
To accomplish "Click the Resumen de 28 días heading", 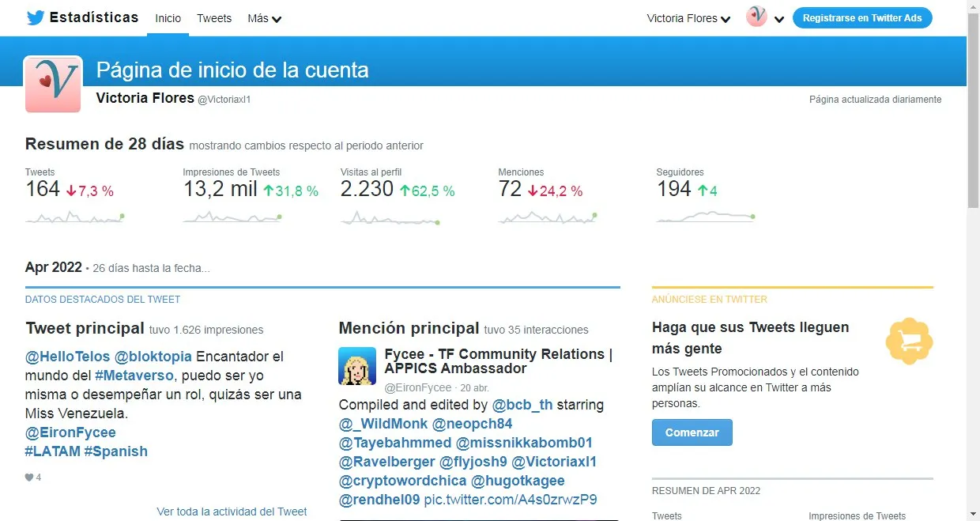I will point(105,144).
